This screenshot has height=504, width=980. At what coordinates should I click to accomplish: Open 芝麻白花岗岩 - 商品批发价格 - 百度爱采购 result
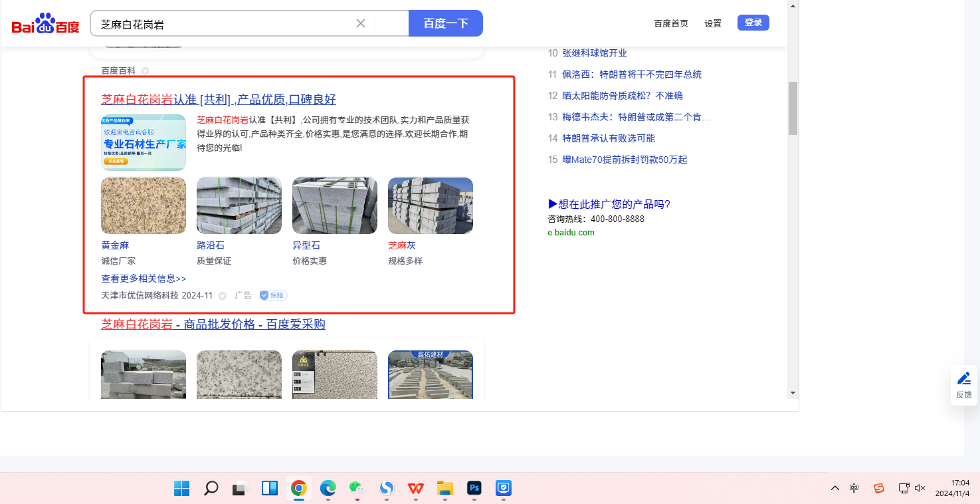pos(213,324)
